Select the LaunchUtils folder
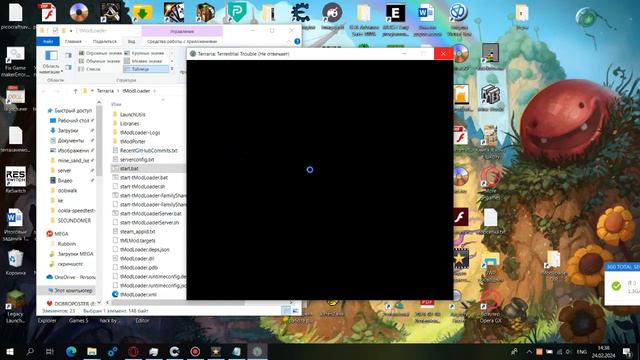The width and height of the screenshot is (640, 360). pyautogui.click(x=129, y=115)
